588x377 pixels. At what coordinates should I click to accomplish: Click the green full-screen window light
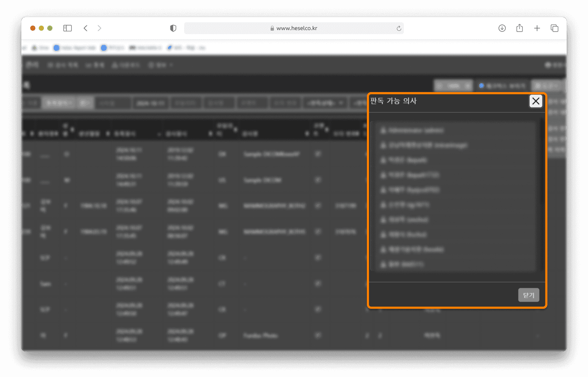pos(50,28)
